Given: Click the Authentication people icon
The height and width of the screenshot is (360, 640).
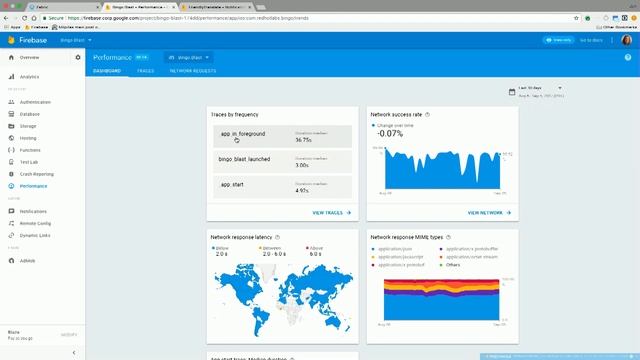Looking at the screenshot, I should (11, 102).
